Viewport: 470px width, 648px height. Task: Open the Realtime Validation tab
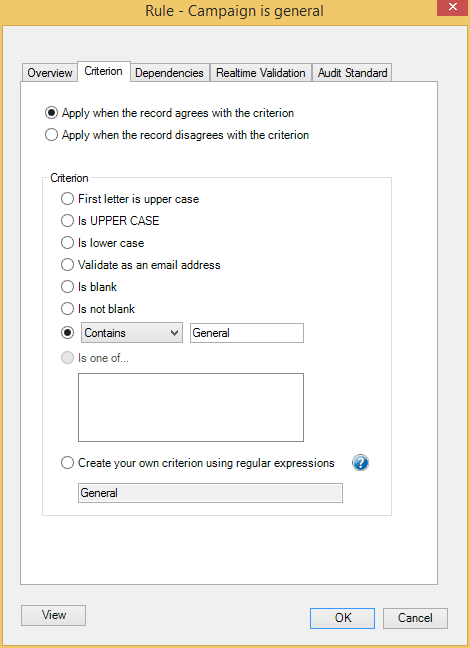pyautogui.click(x=261, y=73)
